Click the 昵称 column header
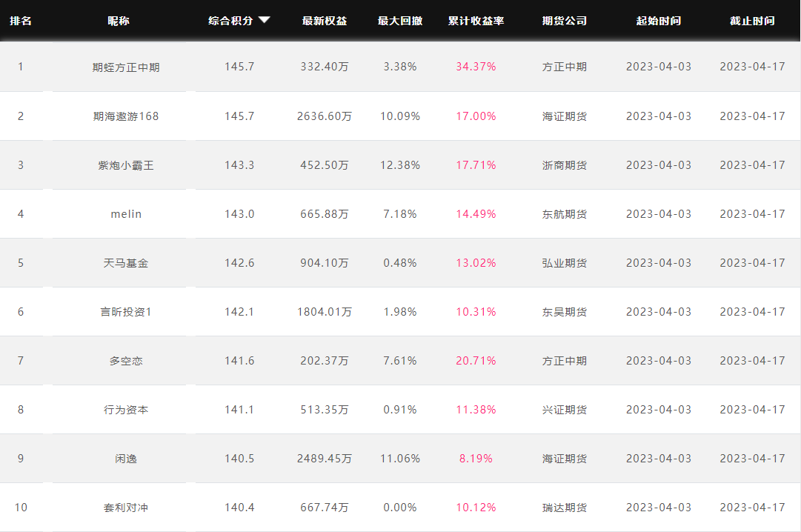 coord(119,21)
